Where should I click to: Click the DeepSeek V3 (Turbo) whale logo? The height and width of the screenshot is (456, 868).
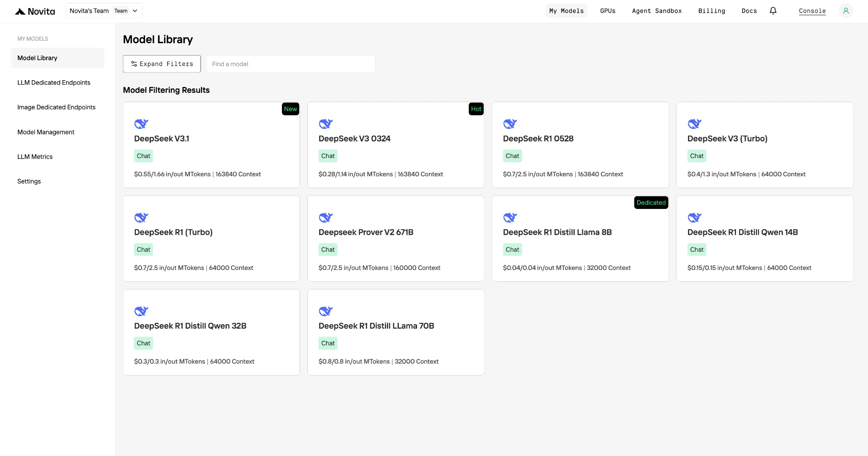pos(694,123)
